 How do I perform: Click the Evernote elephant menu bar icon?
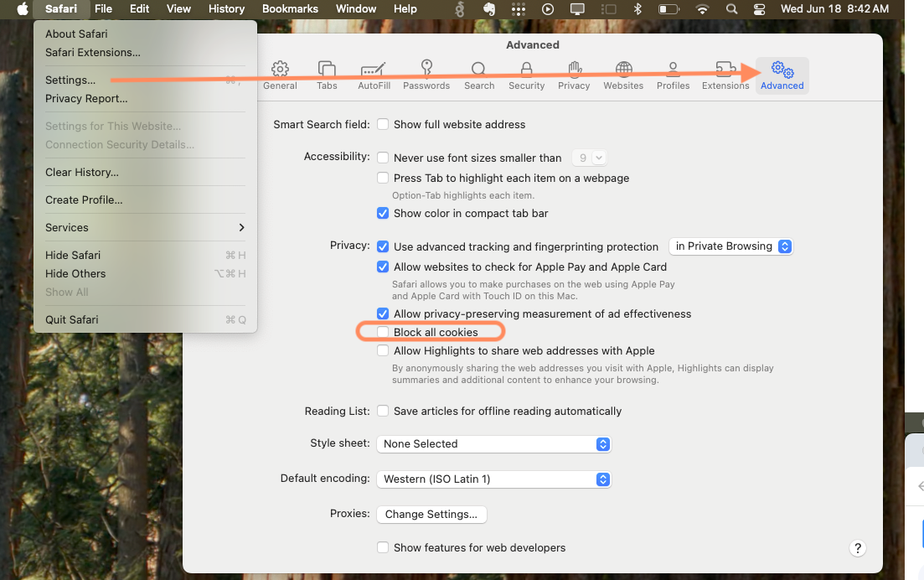point(488,9)
